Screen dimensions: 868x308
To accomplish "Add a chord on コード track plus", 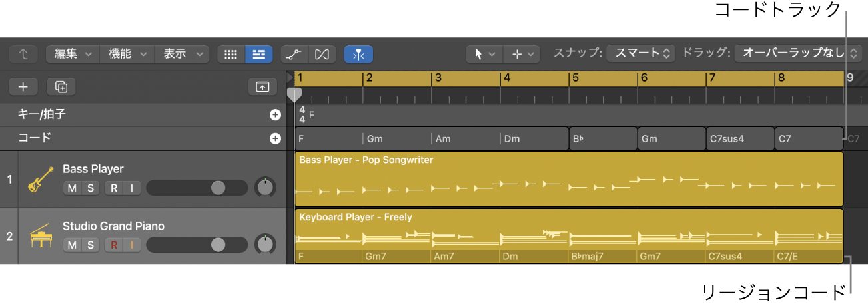I will click(275, 139).
